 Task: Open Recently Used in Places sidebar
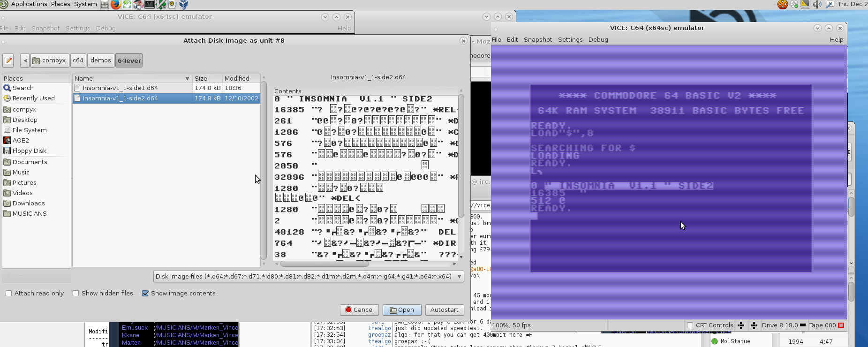pos(37,98)
